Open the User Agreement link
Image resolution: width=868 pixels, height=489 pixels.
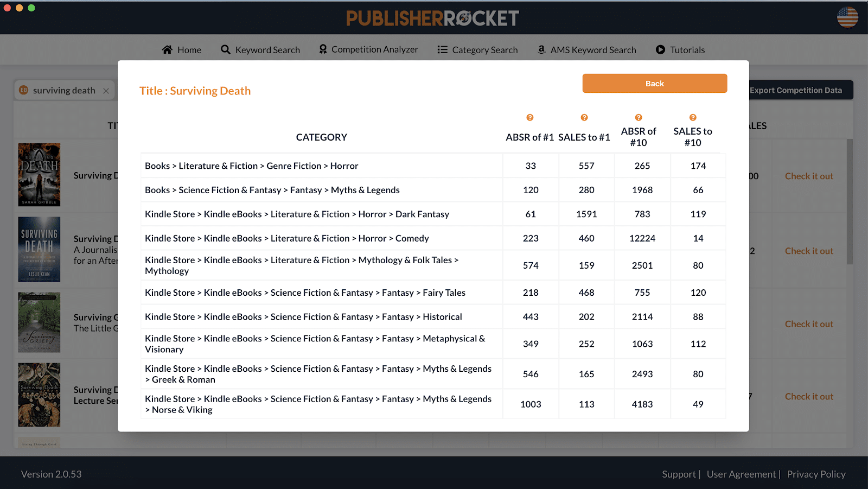pos(741,474)
